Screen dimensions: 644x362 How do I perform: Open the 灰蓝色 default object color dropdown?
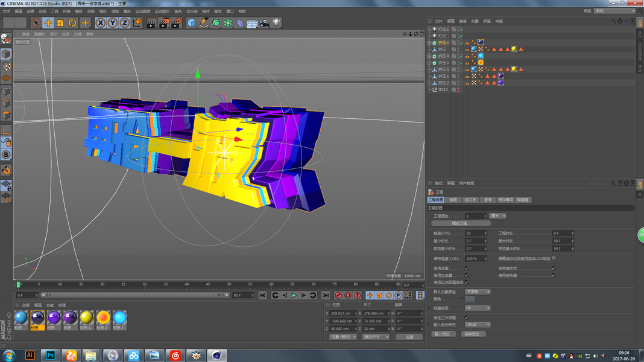click(478, 292)
